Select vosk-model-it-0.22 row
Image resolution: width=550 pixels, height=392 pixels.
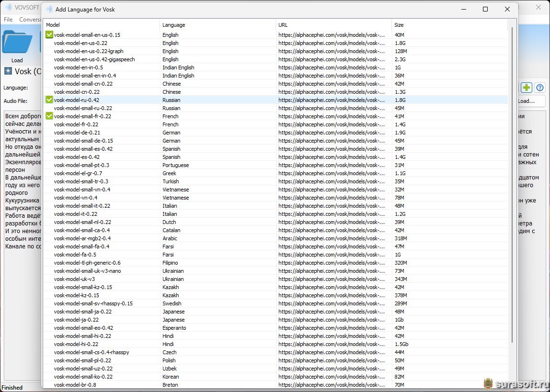click(275, 213)
